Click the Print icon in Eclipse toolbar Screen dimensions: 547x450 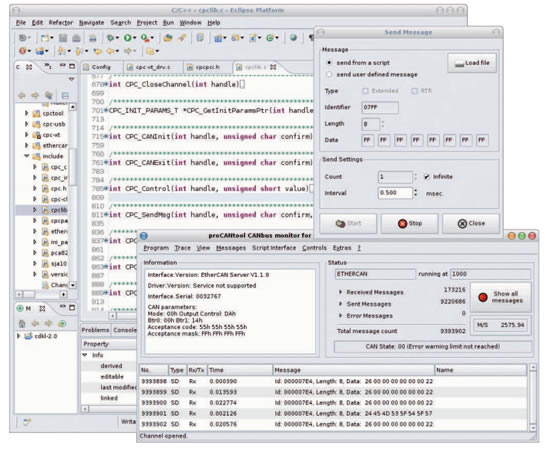(x=76, y=38)
